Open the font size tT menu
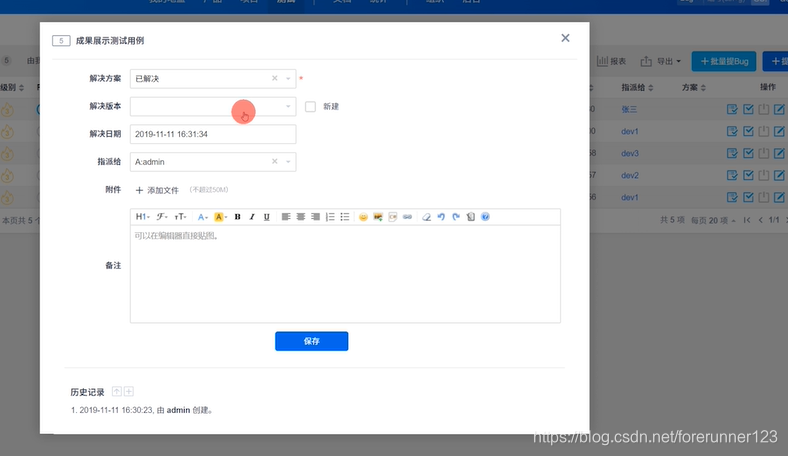 pyautogui.click(x=180, y=217)
